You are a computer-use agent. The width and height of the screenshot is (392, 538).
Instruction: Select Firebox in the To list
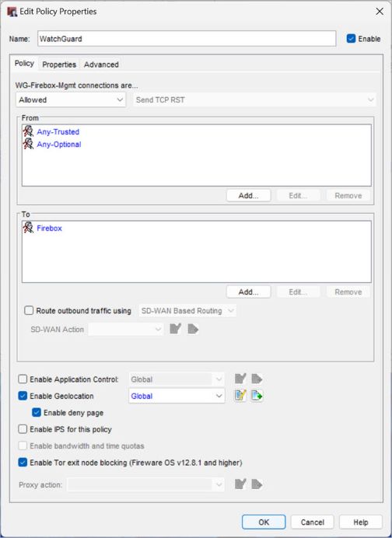pos(50,228)
